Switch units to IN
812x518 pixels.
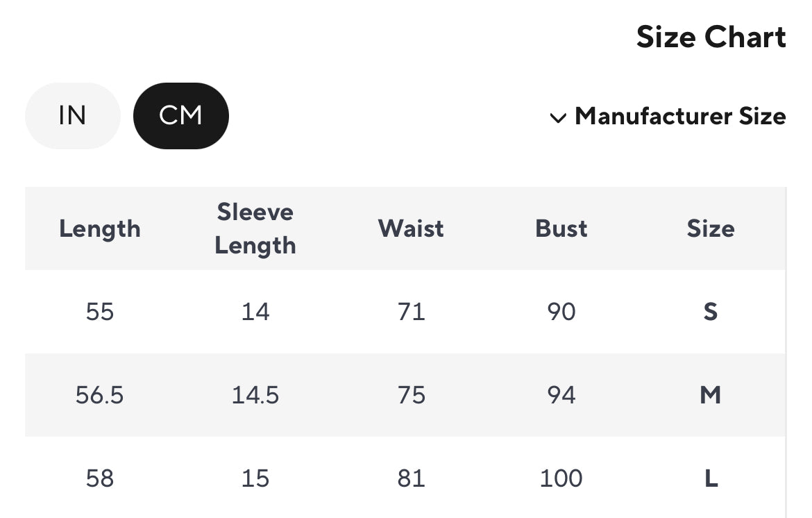tap(72, 116)
